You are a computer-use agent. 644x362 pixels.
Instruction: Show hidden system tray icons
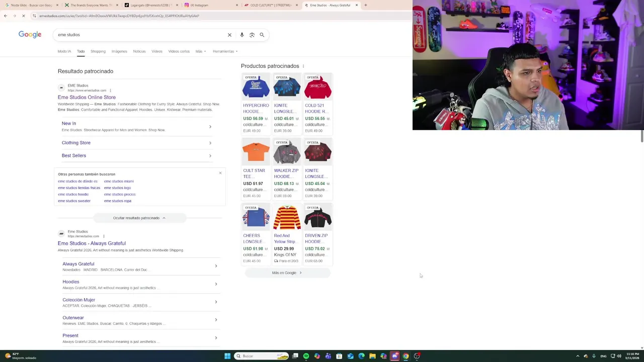click(578, 356)
